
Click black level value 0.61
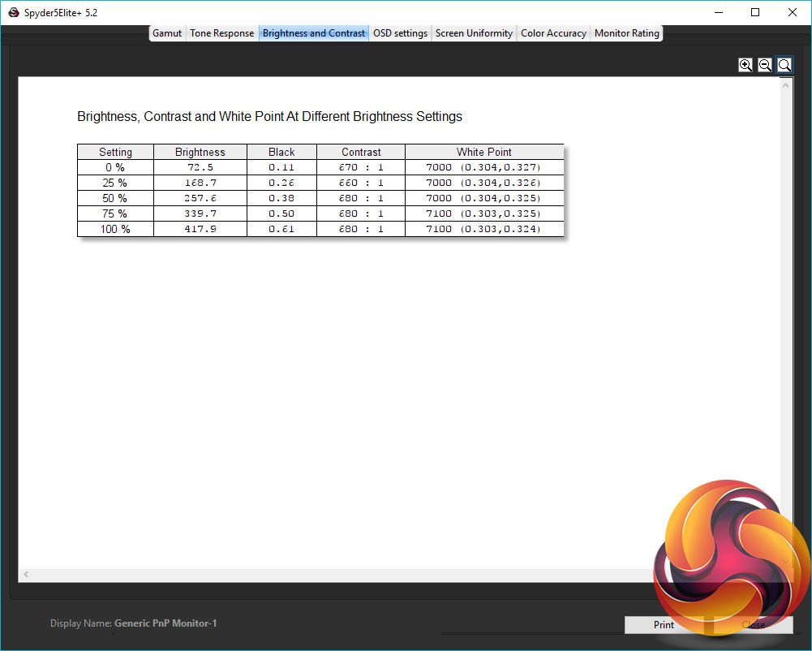point(281,229)
